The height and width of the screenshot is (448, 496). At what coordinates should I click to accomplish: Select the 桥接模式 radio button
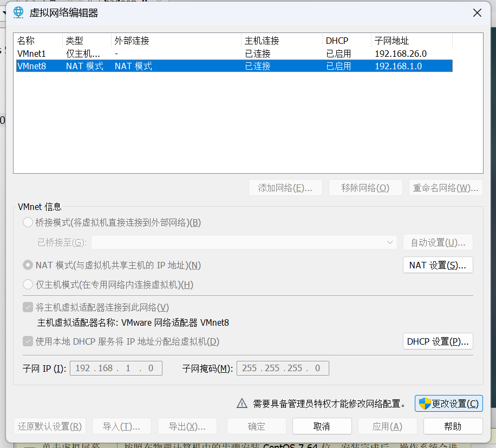coord(28,222)
